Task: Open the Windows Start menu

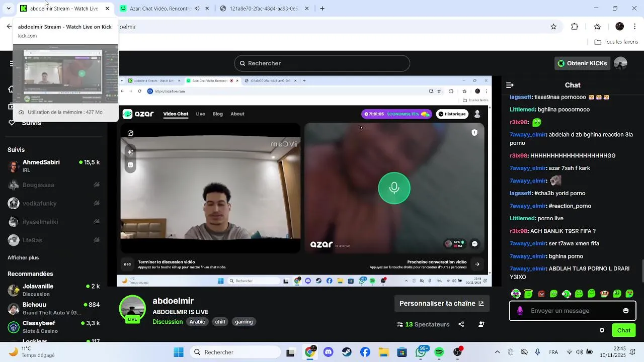Action: pyautogui.click(x=179, y=352)
